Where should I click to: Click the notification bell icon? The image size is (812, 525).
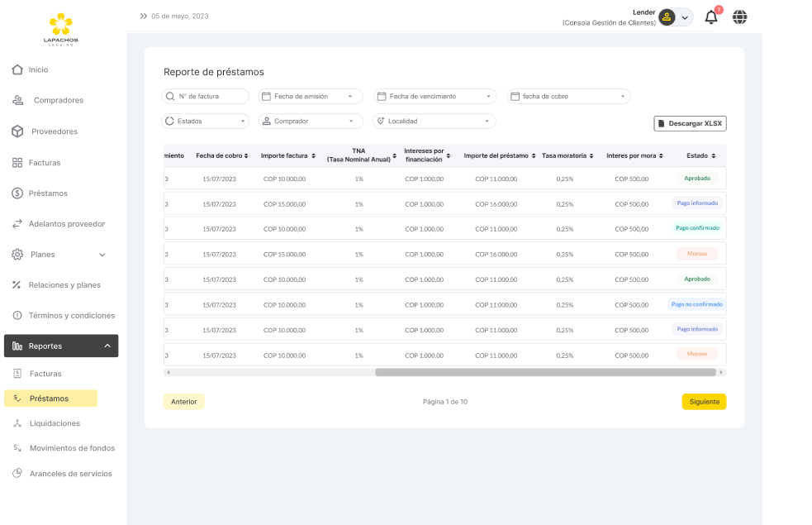710,17
